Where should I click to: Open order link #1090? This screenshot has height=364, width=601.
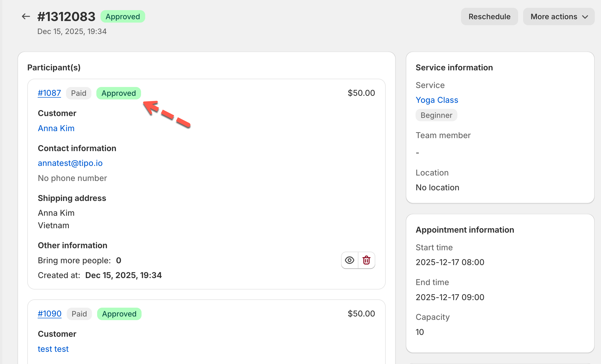50,314
